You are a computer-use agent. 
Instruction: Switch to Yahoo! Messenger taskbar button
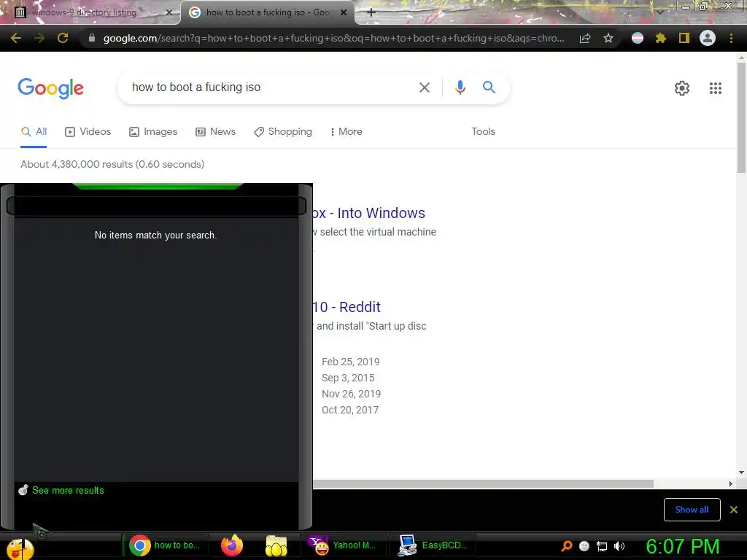click(342, 545)
